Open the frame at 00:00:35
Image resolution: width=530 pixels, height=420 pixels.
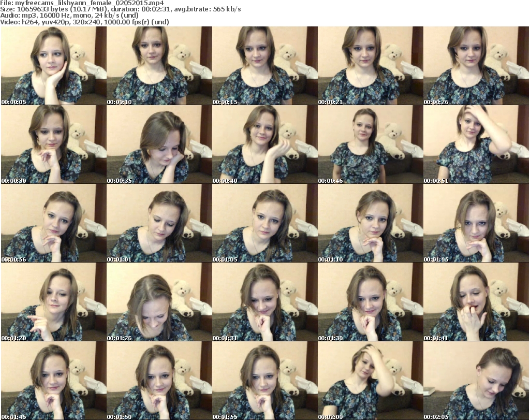159,144
